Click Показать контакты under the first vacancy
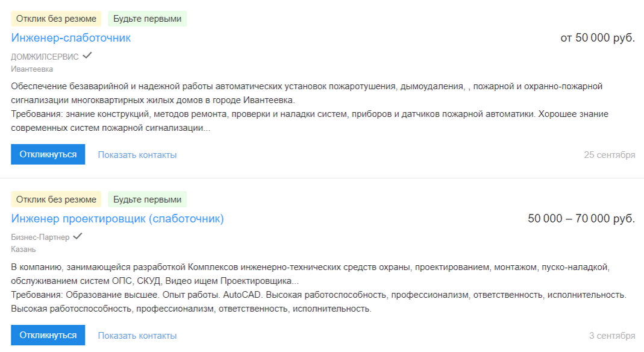 137,154
